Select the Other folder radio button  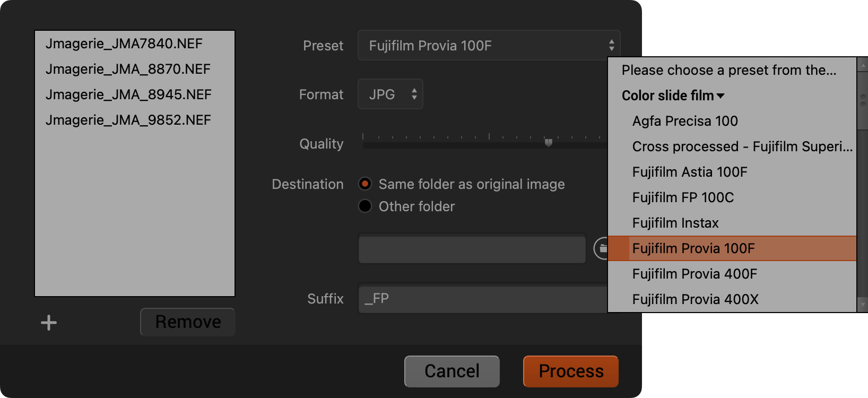click(365, 206)
